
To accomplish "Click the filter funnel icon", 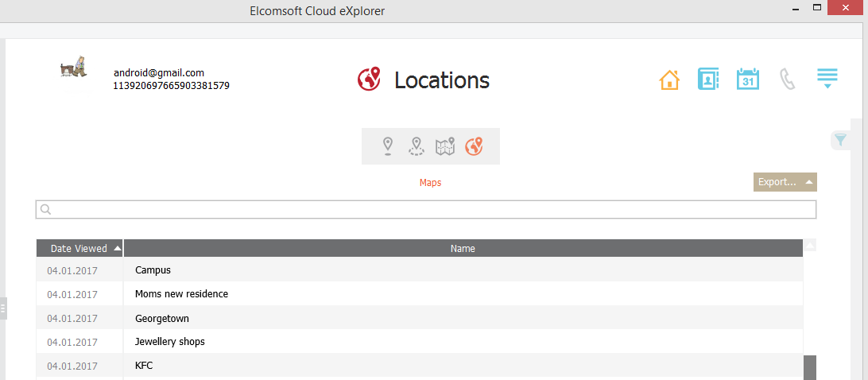I will (x=840, y=141).
